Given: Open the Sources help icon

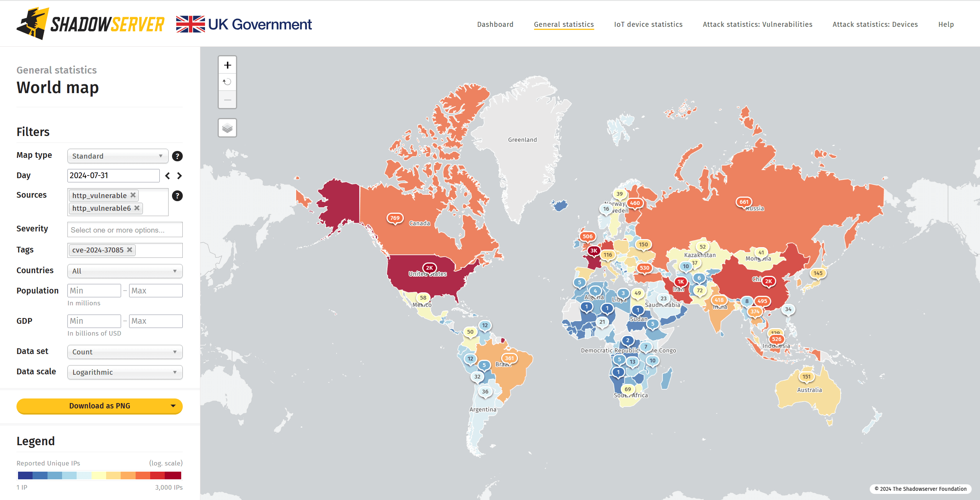Looking at the screenshot, I should pyautogui.click(x=177, y=196).
